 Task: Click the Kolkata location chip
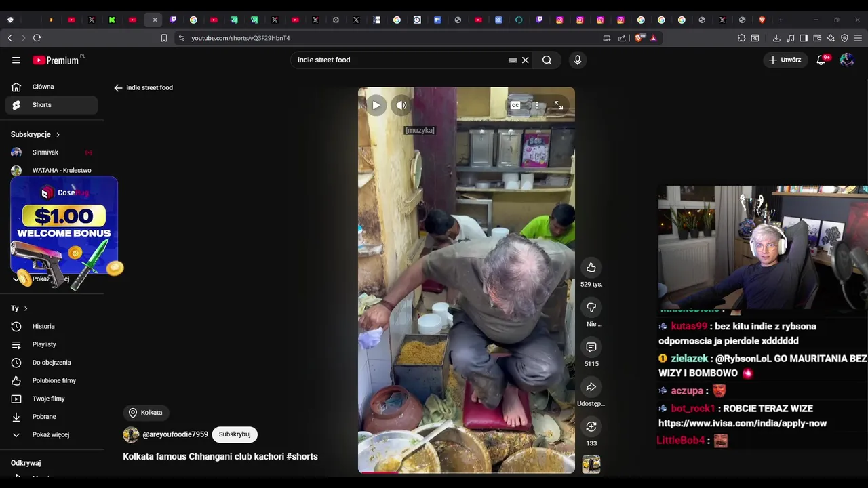[x=146, y=413]
